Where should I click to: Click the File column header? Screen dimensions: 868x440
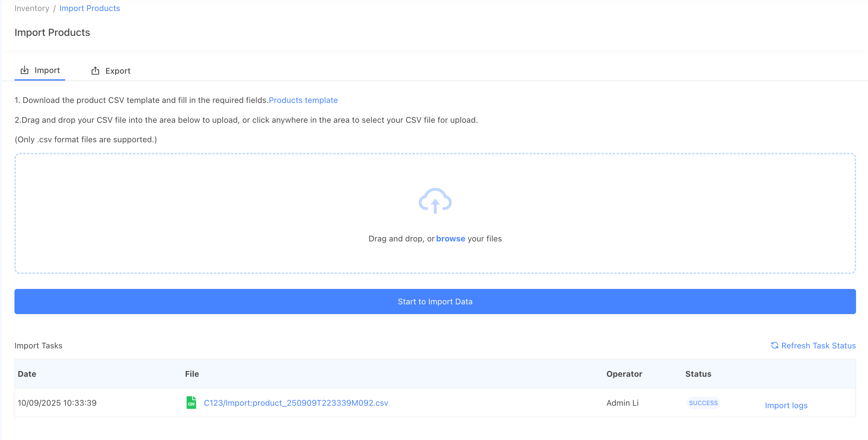click(x=192, y=374)
